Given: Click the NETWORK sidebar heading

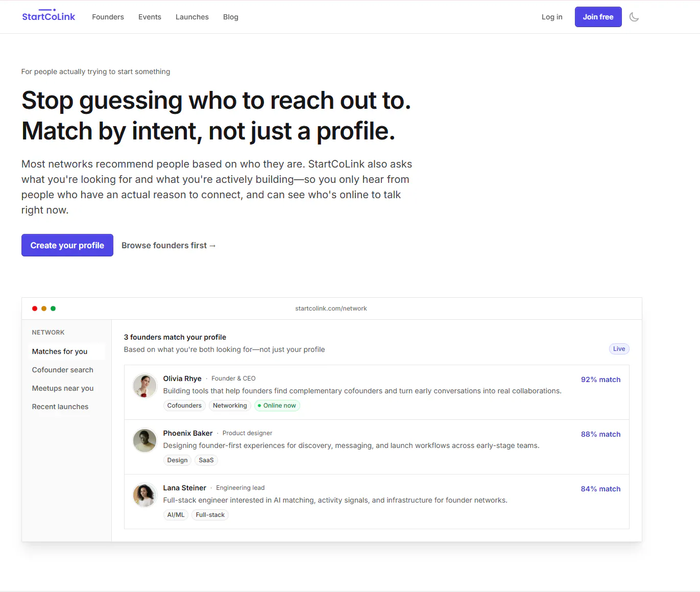Looking at the screenshot, I should point(48,333).
